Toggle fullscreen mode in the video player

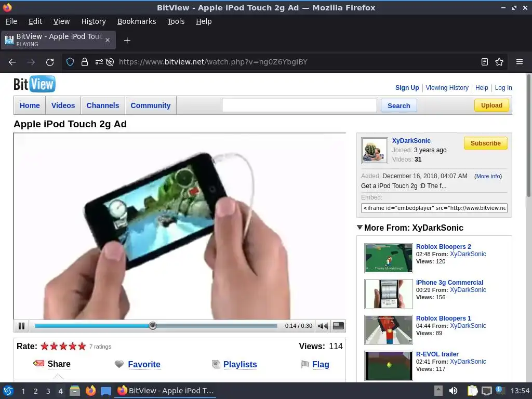pos(338,326)
